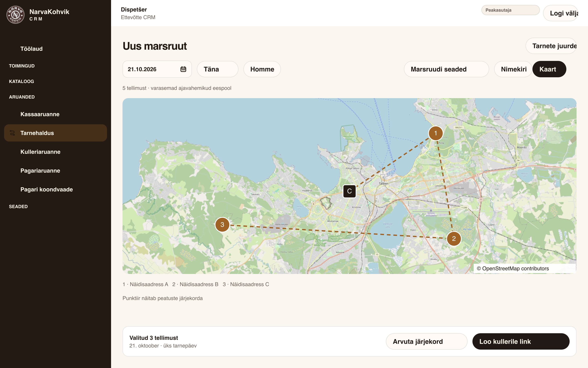Click Logi välja button
The width and height of the screenshot is (588, 368).
[x=561, y=13]
